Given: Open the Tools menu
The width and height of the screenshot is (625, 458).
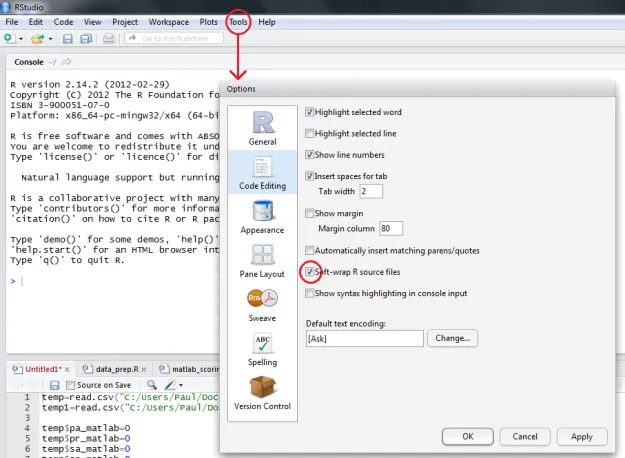Looking at the screenshot, I should point(238,22).
